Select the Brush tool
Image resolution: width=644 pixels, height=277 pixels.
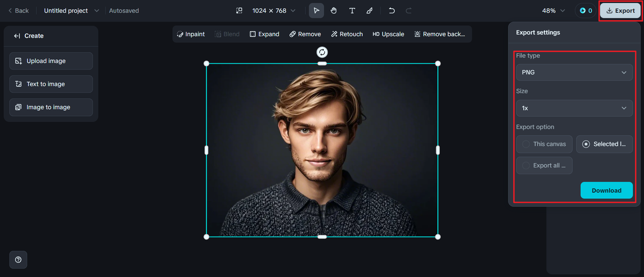click(369, 11)
